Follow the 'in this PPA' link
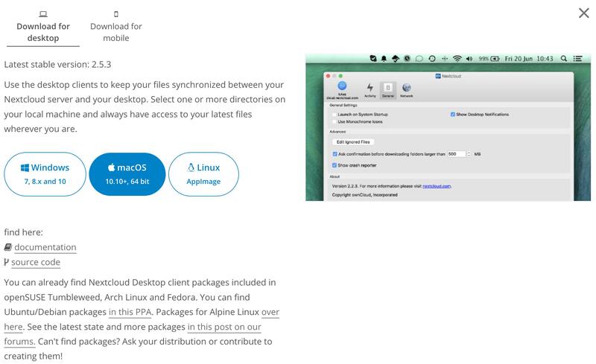Screen dimensions: 596x364 (130, 312)
